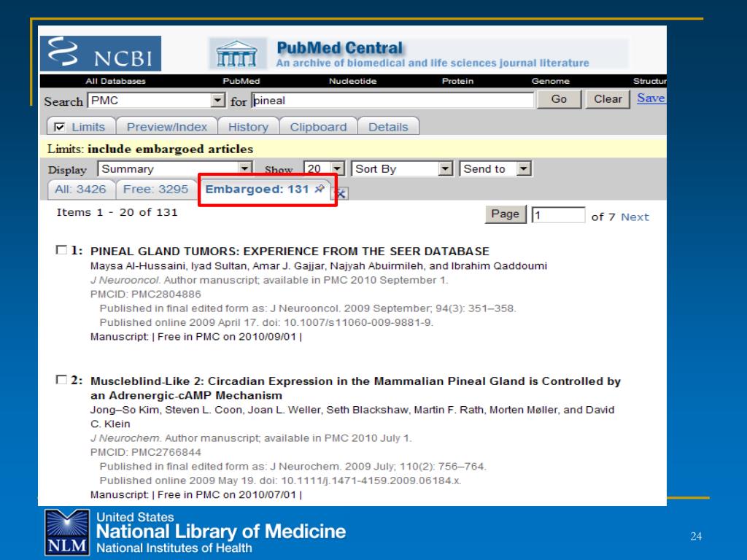Click the Save search link

click(x=651, y=98)
